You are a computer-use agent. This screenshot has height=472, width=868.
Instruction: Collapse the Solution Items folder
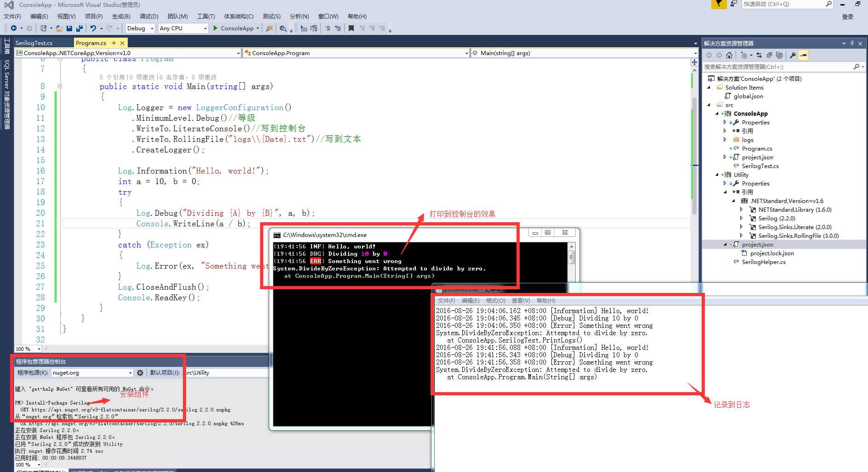709,88
